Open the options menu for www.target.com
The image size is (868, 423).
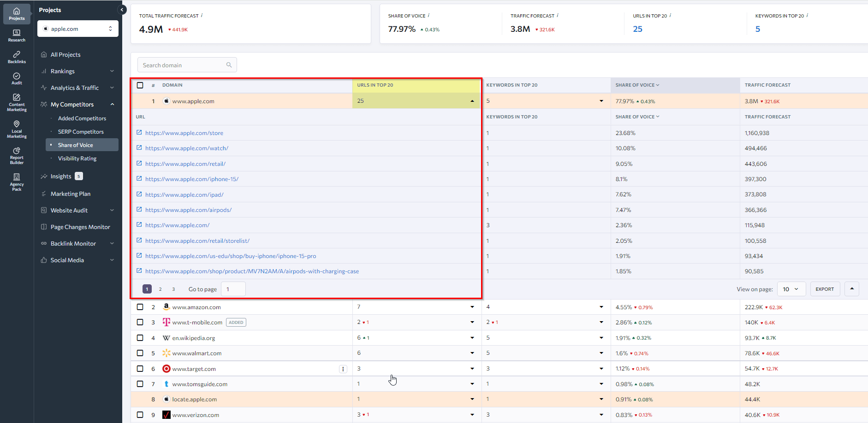343,369
